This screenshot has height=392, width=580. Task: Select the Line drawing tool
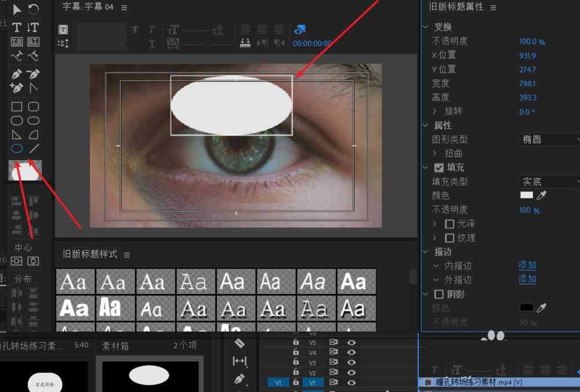tap(33, 148)
